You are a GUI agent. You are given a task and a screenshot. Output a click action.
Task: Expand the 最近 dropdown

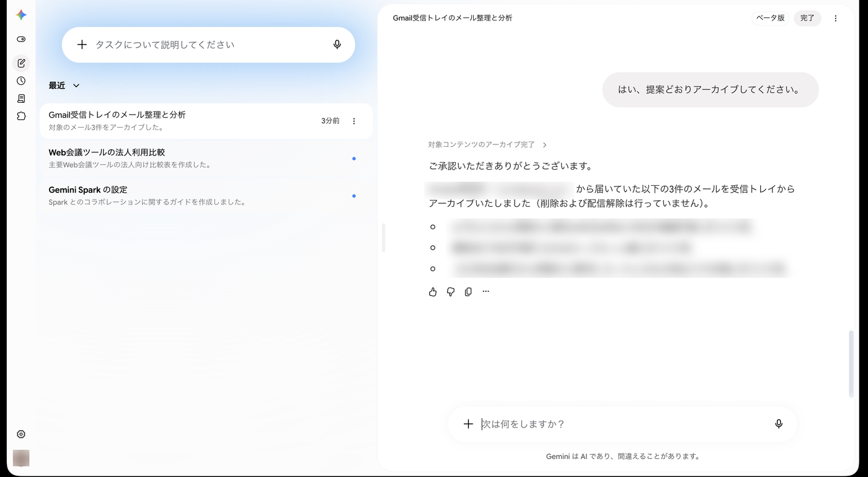(x=64, y=85)
